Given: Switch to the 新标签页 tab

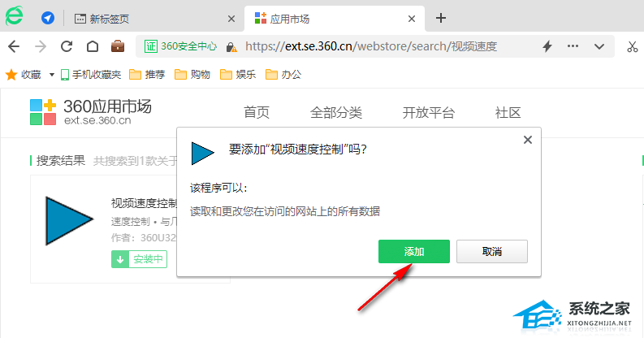Looking at the screenshot, I should [154, 19].
